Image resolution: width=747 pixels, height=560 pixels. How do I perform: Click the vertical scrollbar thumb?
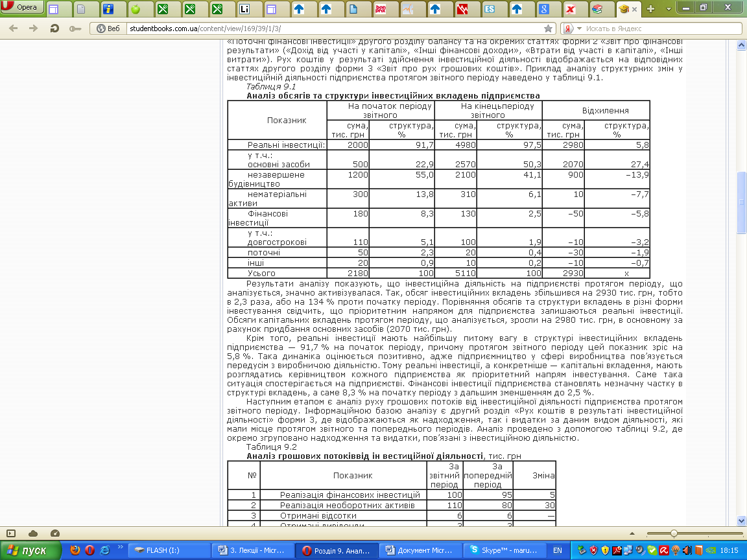[x=741, y=202]
